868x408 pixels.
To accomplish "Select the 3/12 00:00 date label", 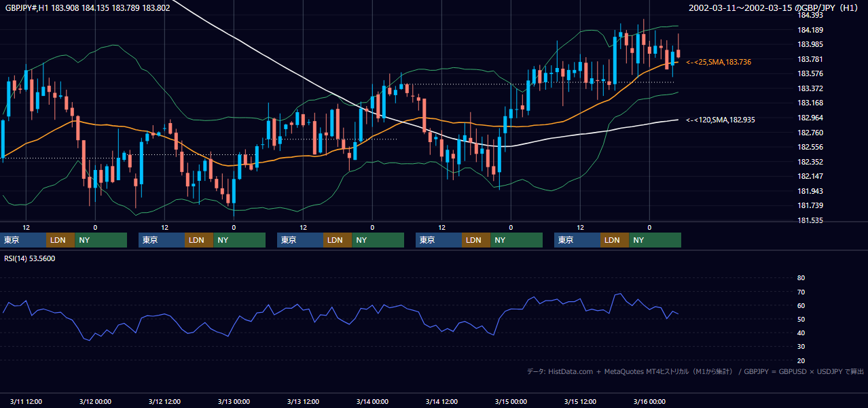I will tap(94, 401).
